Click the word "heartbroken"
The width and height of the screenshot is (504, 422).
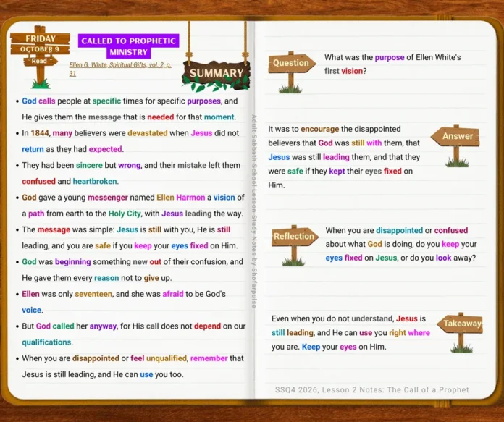point(95,181)
